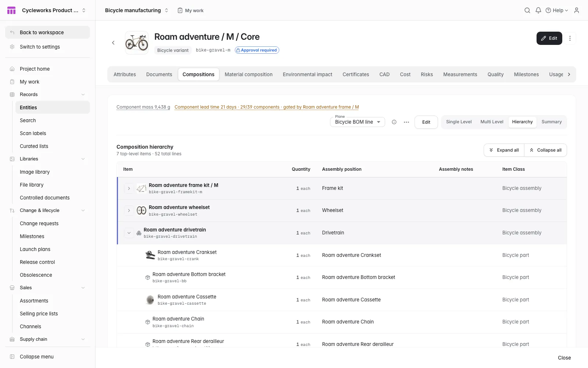
Task: Open the horizontal ellipsis menu beside plane selector
Action: coord(406,122)
